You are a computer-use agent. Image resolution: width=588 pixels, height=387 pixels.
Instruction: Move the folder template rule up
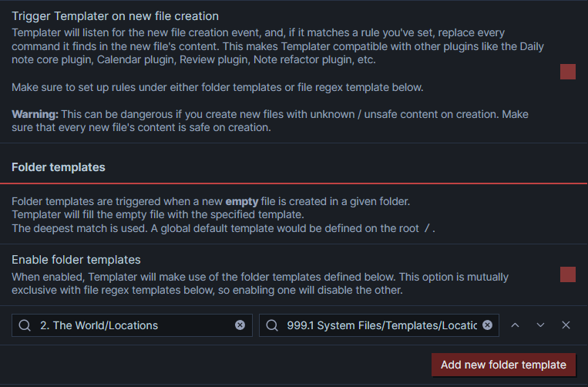pos(516,325)
